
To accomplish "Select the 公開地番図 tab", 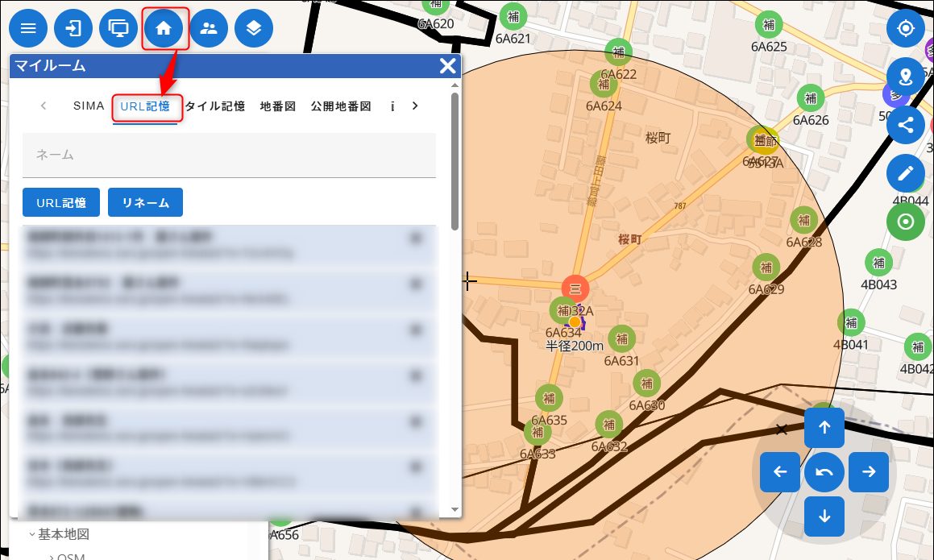I will [x=340, y=106].
